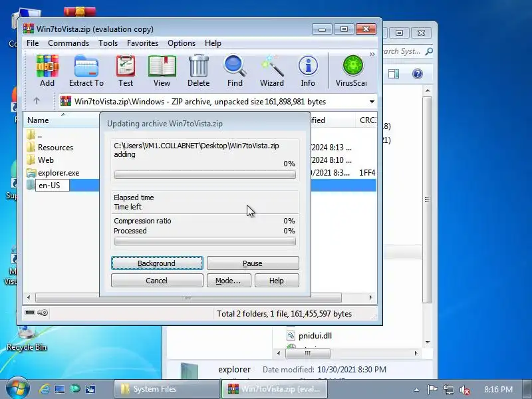This screenshot has width=532, height=399.
Task: Open the Mode... settings
Action: [x=229, y=281]
